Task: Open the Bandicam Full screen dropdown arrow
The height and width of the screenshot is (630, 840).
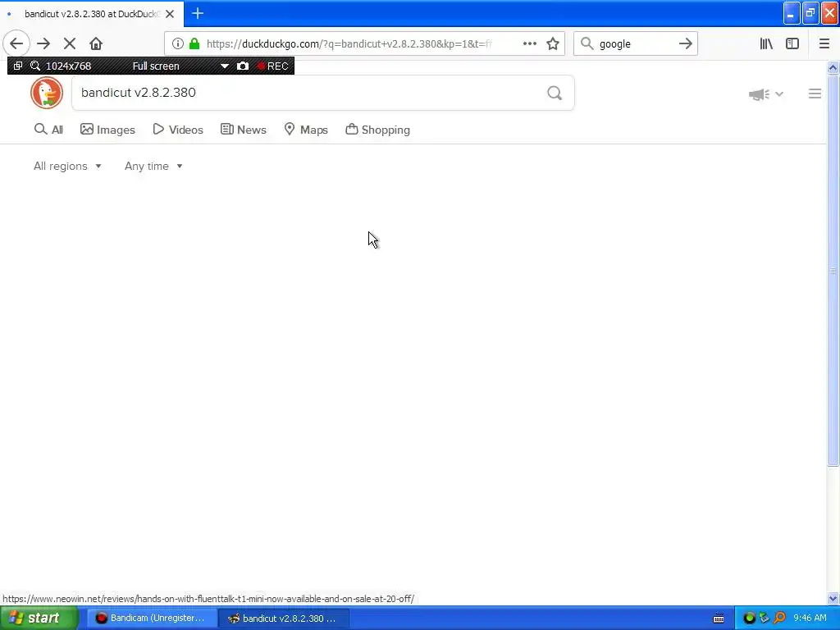Action: 225,66
